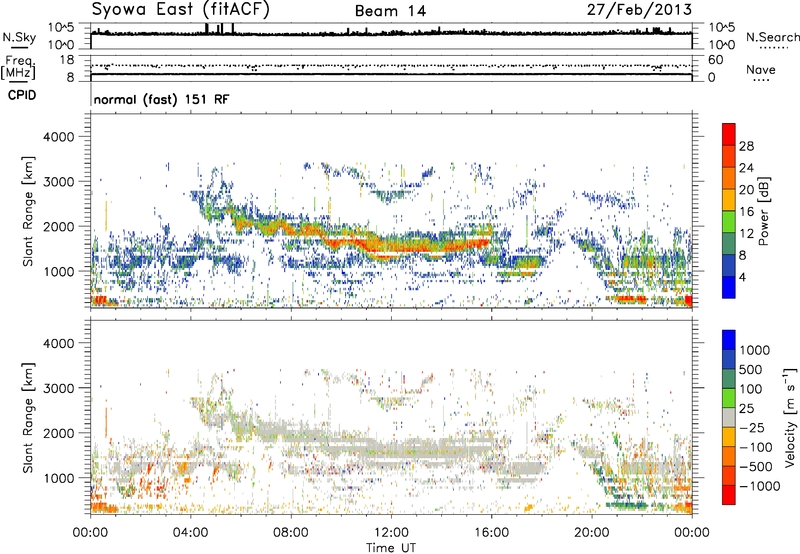Click the "28" value on the Power color bar
800x554 pixels.
coord(746,146)
